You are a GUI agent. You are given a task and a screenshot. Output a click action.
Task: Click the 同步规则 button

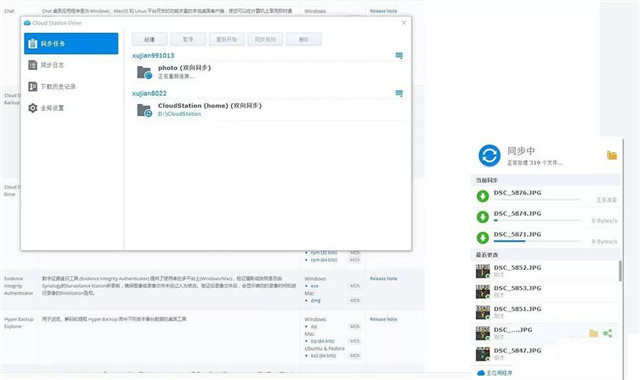265,40
